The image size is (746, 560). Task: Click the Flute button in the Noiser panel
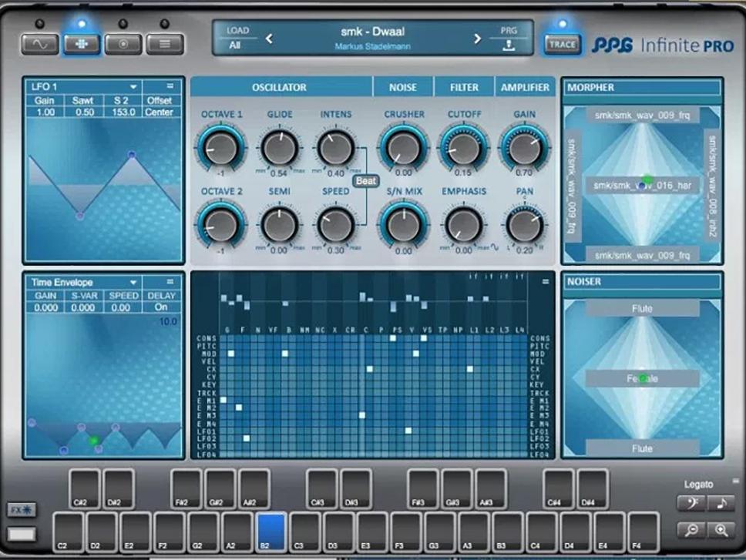(x=641, y=308)
